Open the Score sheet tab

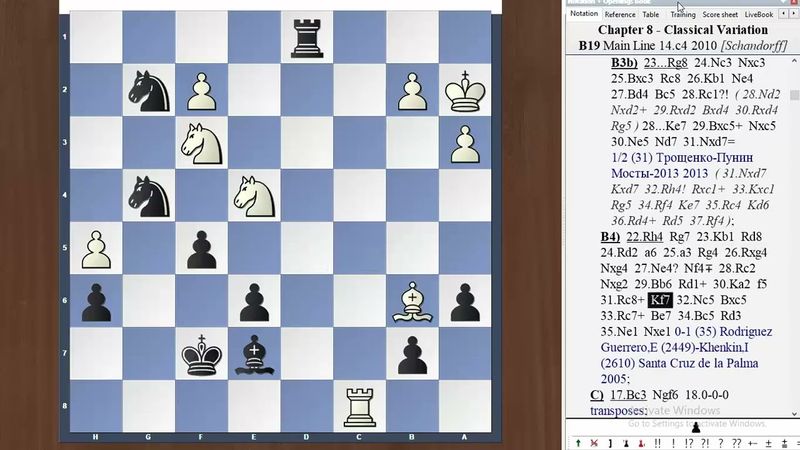click(x=720, y=15)
